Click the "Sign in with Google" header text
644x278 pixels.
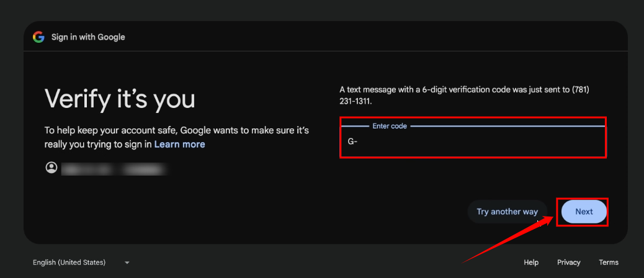click(x=88, y=37)
